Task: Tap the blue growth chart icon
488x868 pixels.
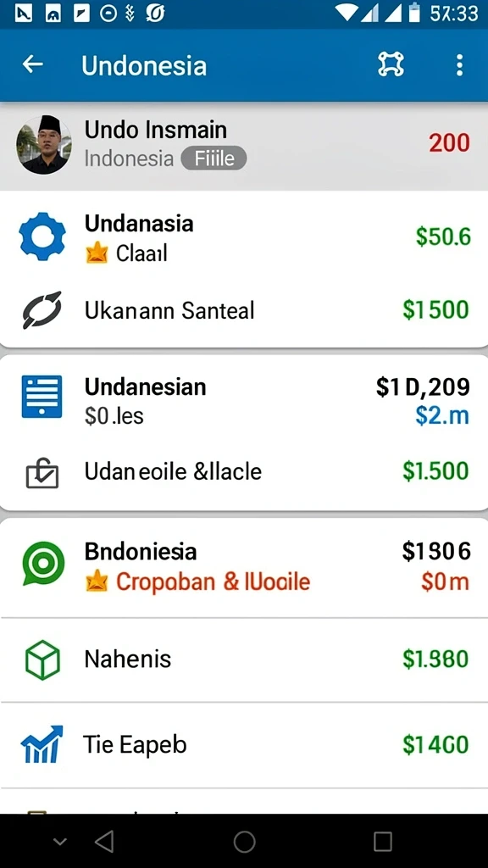Action: pos(42,744)
